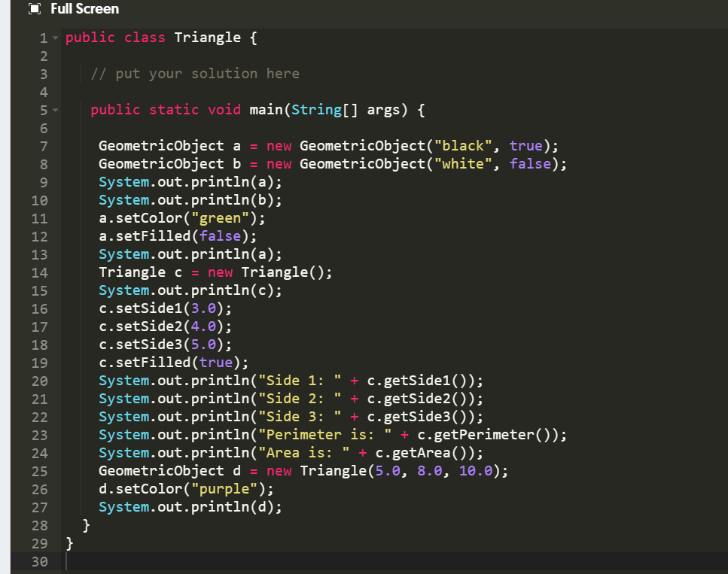Click the word 'Triangle' on line 1
Image resolution: width=728 pixels, height=574 pixels.
pyautogui.click(x=208, y=37)
